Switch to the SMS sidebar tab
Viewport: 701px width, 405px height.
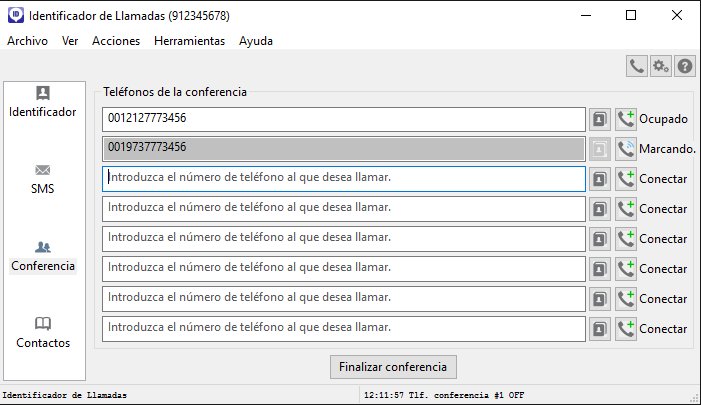click(43, 178)
